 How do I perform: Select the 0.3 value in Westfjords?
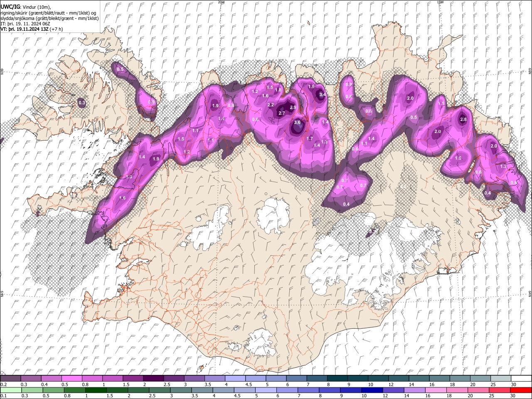click(x=82, y=103)
